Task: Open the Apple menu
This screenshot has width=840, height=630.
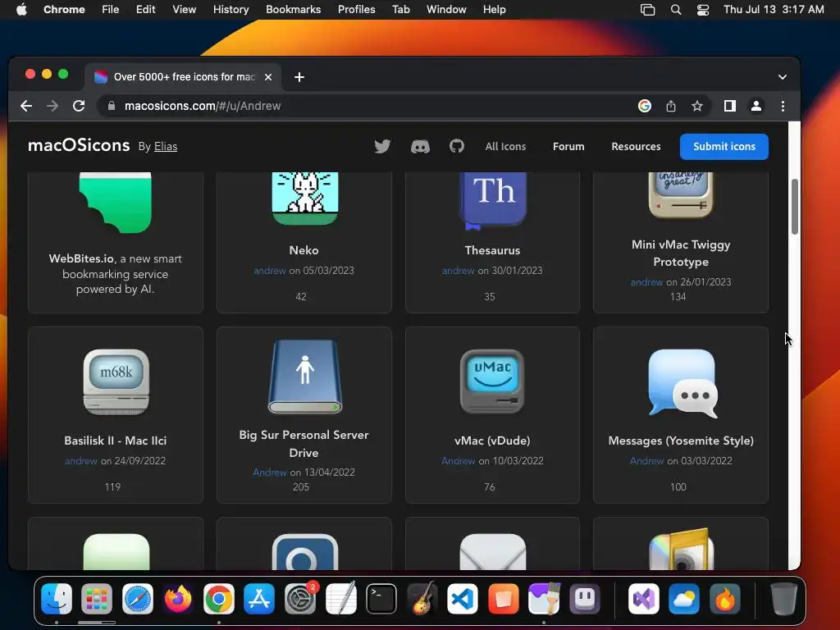Action: tap(21, 10)
